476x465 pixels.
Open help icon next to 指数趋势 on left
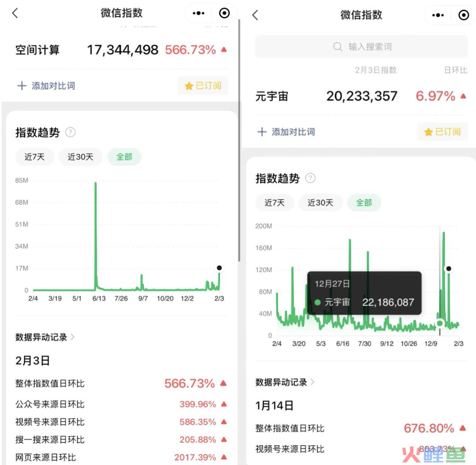(71, 132)
